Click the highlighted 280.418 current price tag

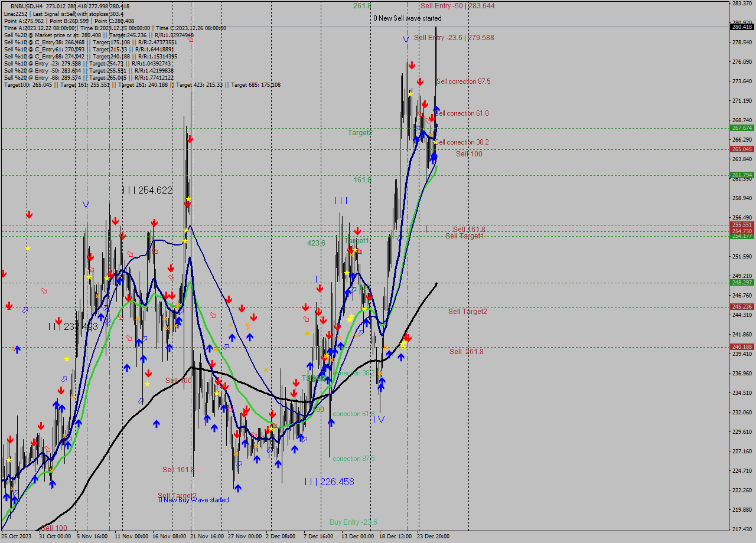(742, 25)
